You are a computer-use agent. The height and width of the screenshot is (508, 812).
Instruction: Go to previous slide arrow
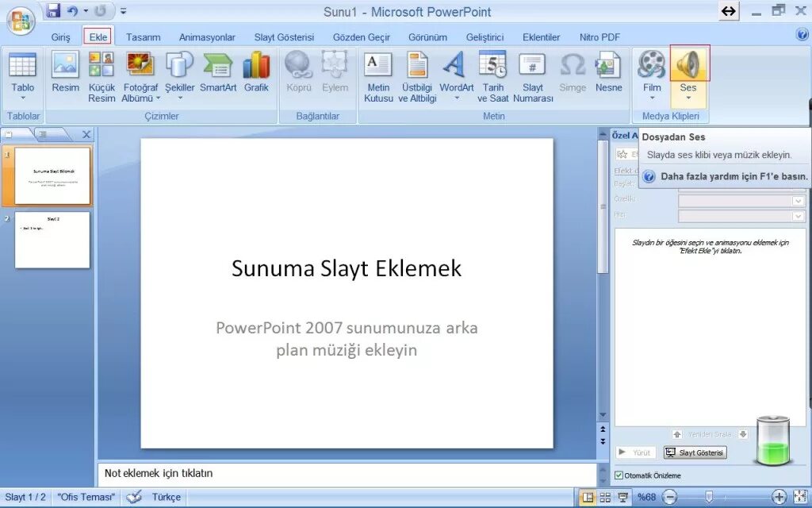603,429
